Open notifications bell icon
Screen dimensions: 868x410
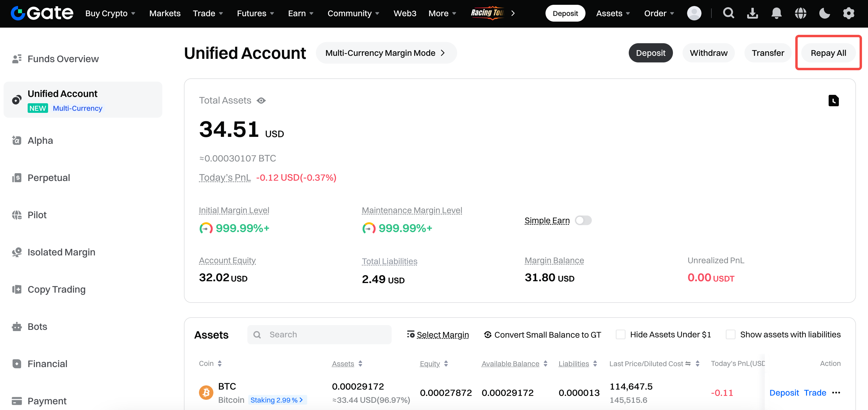[x=776, y=13]
